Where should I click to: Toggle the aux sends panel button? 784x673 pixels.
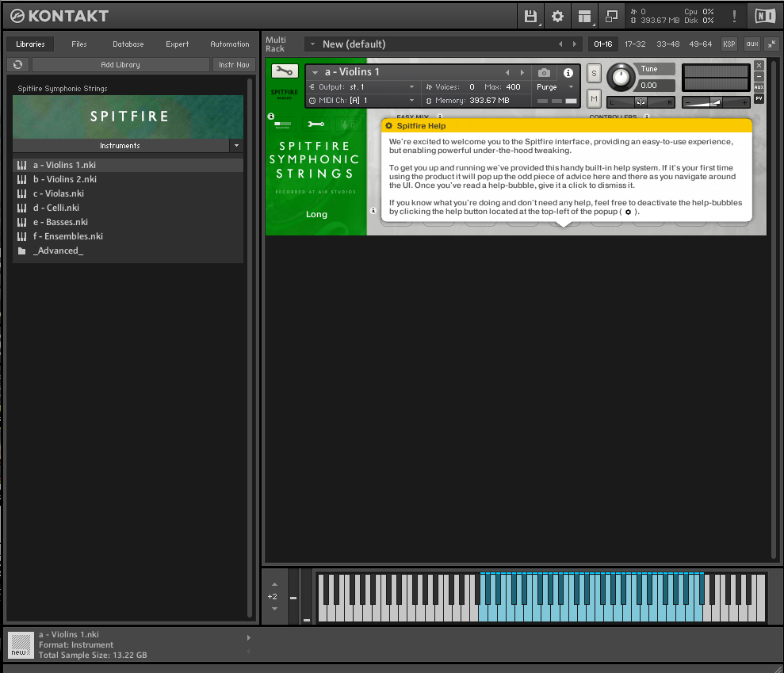[752, 44]
